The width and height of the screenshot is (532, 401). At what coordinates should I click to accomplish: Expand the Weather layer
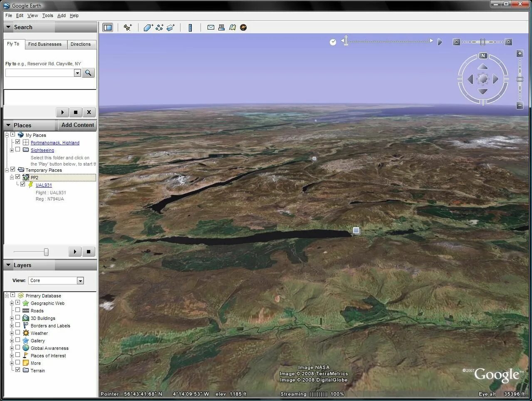12,333
